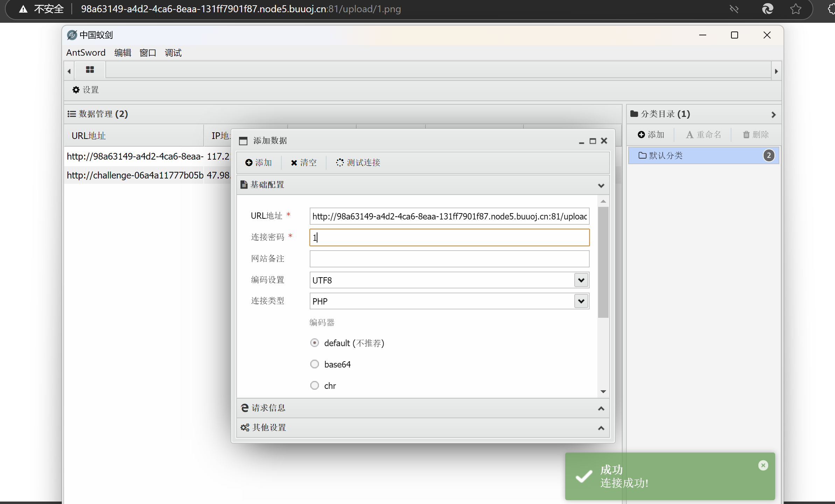The width and height of the screenshot is (835, 504).
Task: Click 添加 button in add-data dialog
Action: 259,162
